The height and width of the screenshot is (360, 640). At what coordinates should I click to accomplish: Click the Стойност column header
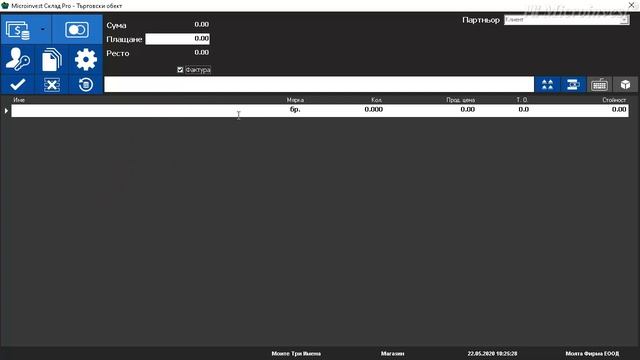click(614, 100)
